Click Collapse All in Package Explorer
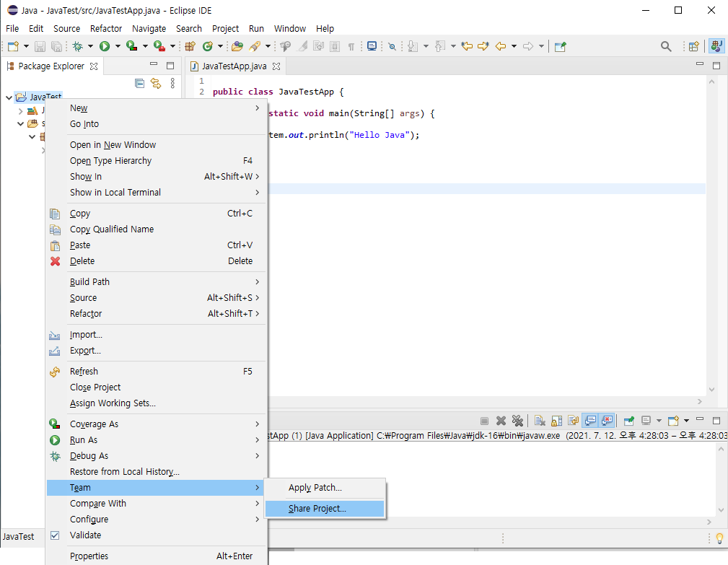The width and height of the screenshot is (728, 565). click(x=139, y=84)
